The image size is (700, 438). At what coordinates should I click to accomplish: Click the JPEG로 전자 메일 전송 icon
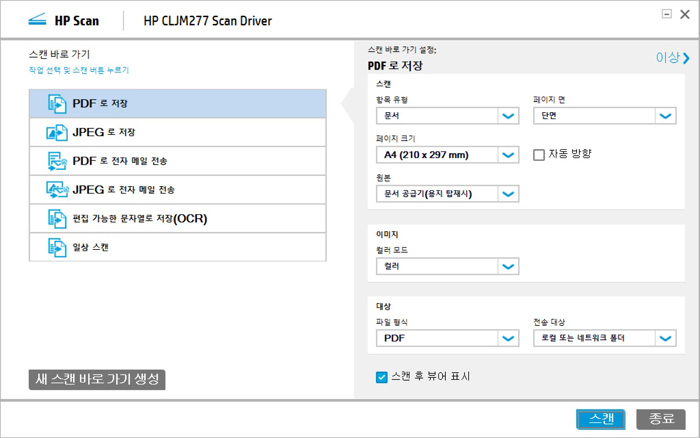pos(55,190)
